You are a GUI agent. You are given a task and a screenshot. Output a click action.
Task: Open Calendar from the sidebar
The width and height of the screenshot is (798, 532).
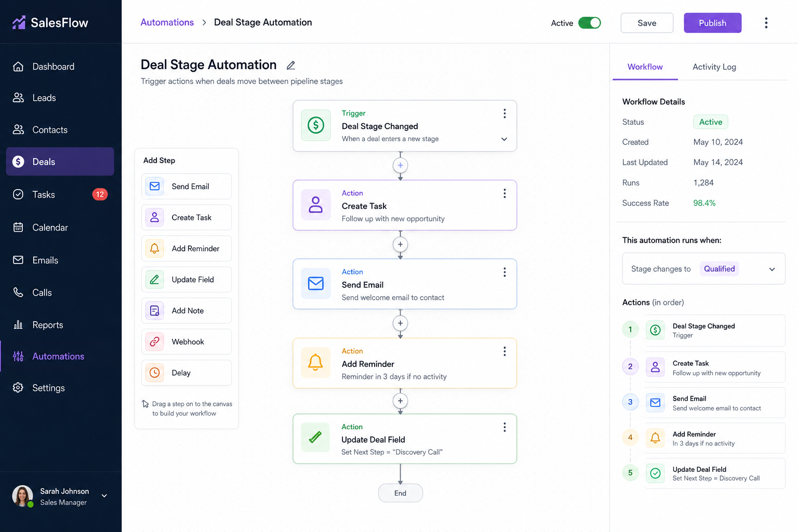tap(60, 228)
